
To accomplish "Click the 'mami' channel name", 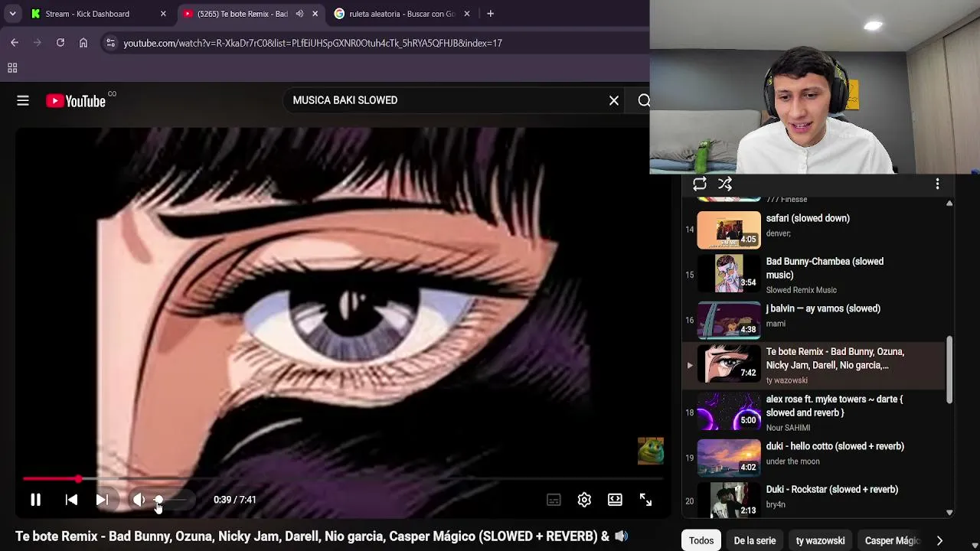I will pos(776,324).
